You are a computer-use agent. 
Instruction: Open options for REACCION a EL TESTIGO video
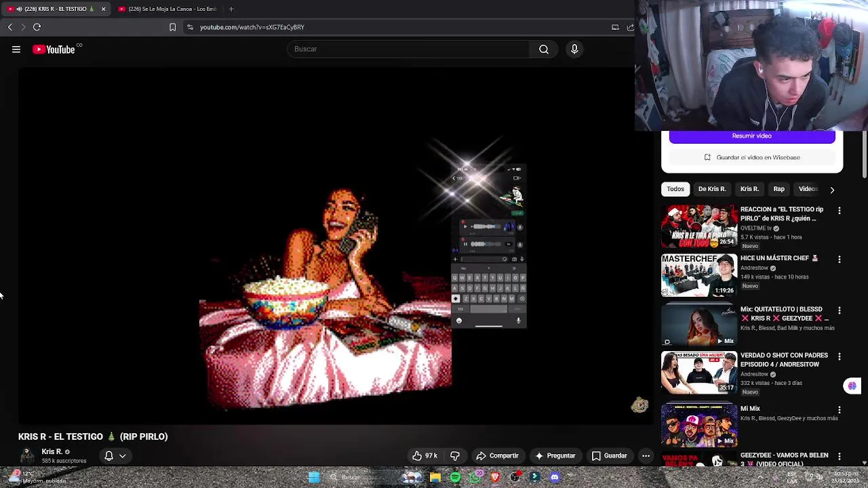(839, 211)
